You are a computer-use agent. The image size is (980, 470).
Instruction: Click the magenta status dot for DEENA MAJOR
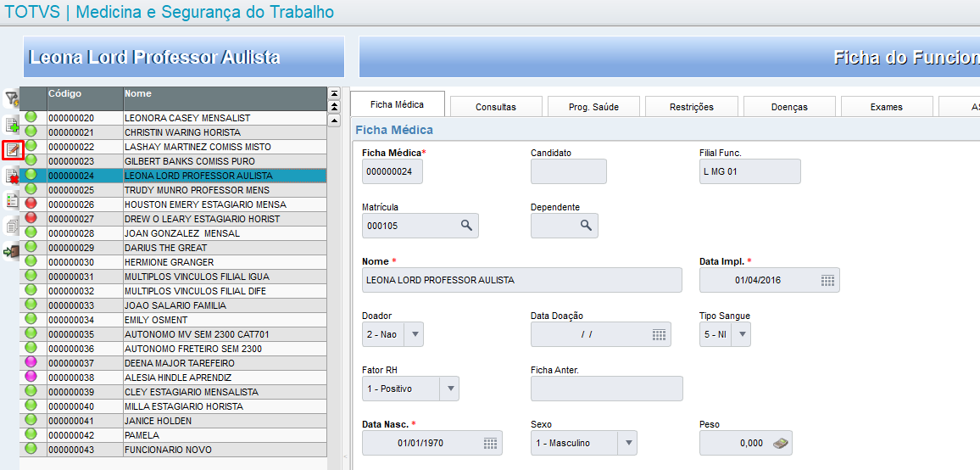tap(31, 361)
